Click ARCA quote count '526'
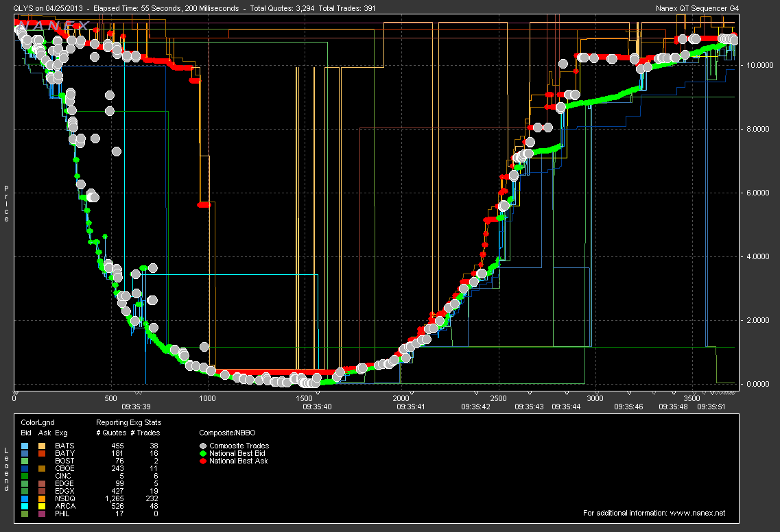The height and width of the screenshot is (532, 780). (x=117, y=506)
